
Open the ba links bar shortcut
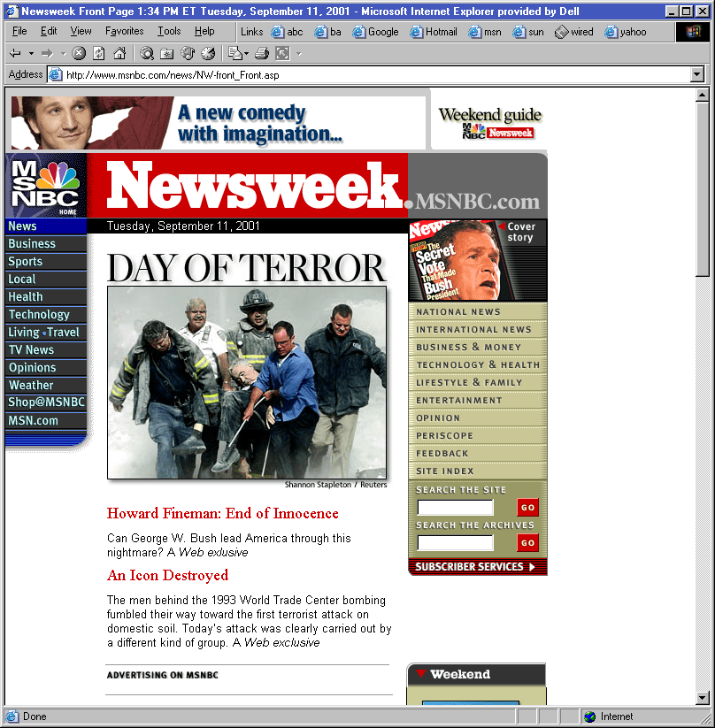pyautogui.click(x=327, y=32)
